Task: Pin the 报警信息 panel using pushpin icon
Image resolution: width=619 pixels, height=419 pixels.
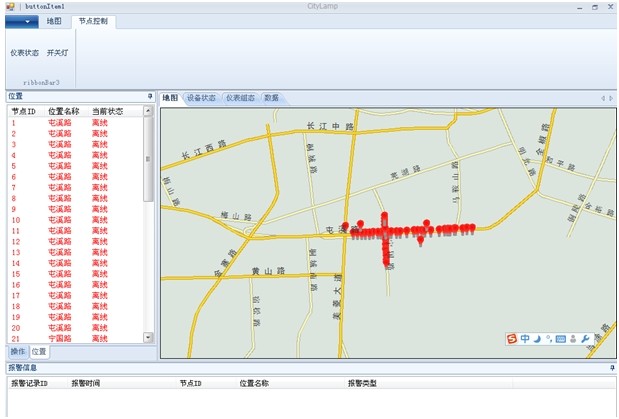Action: pos(612,368)
